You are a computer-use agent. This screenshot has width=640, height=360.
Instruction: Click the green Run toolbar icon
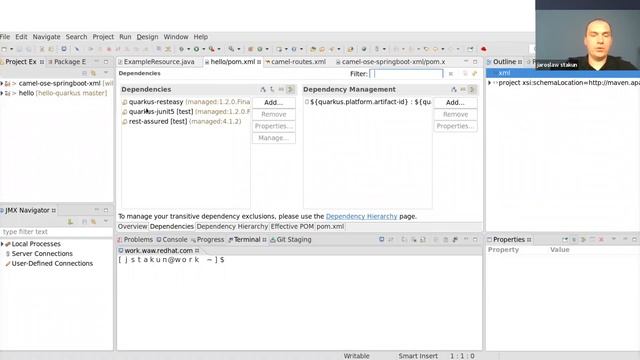point(196,49)
